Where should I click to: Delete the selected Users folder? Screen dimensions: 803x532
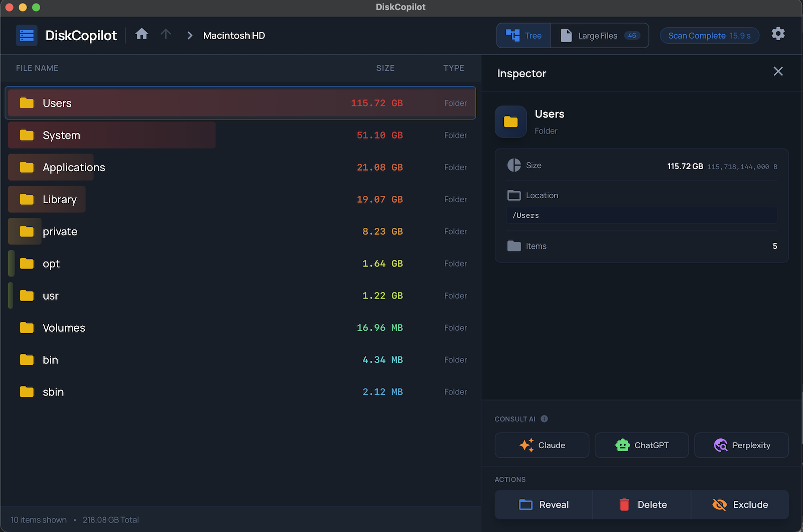641,504
